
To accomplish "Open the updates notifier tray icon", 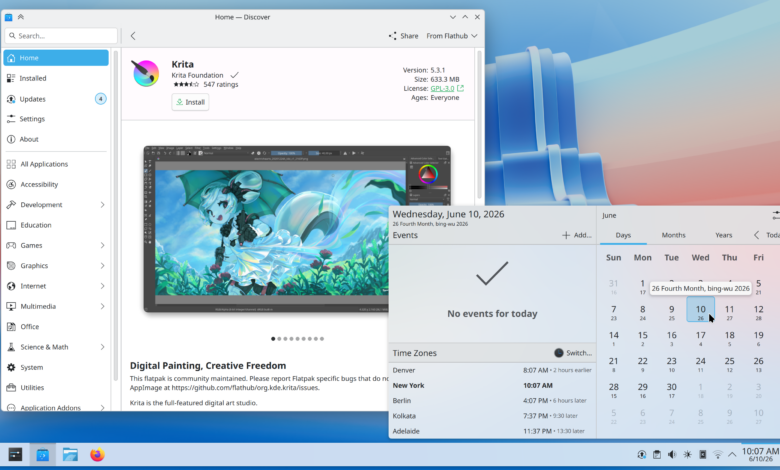I will point(642,455).
